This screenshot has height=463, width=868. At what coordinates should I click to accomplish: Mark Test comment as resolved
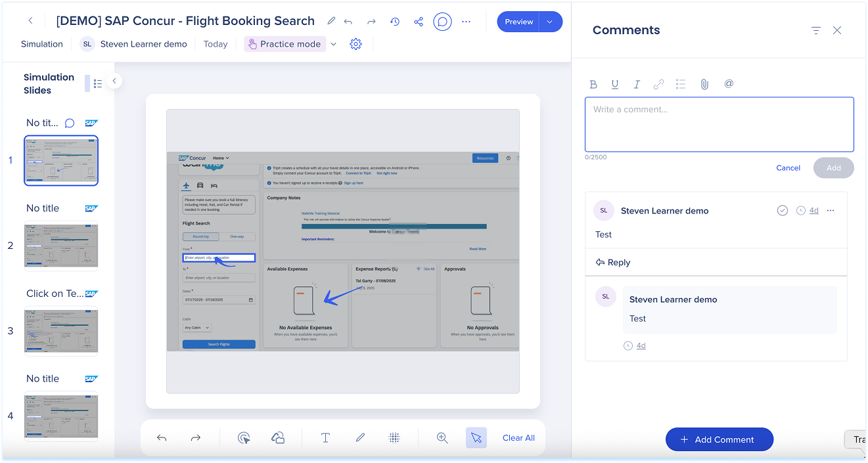[782, 211]
